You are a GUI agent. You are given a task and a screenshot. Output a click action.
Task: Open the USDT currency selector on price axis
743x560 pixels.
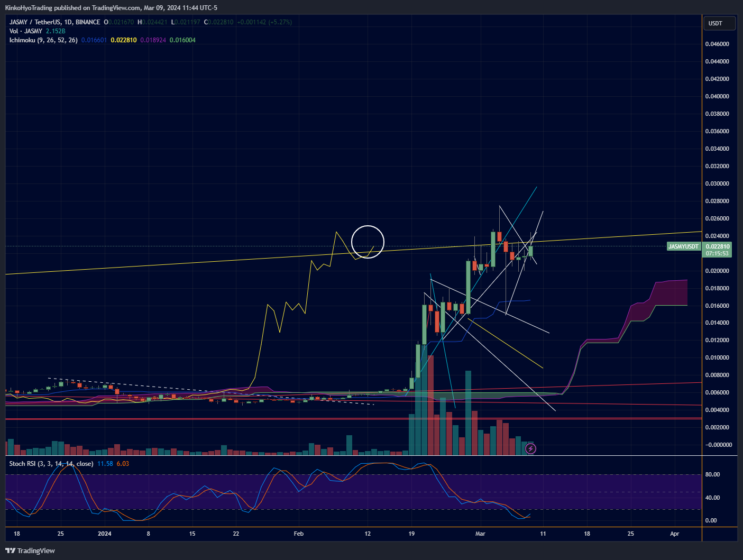(720, 23)
